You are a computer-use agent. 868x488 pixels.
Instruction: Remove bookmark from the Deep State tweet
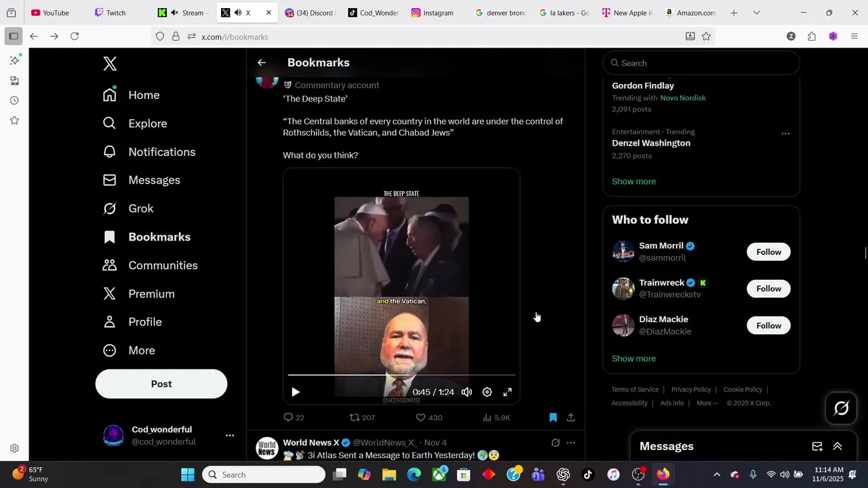[x=553, y=418]
